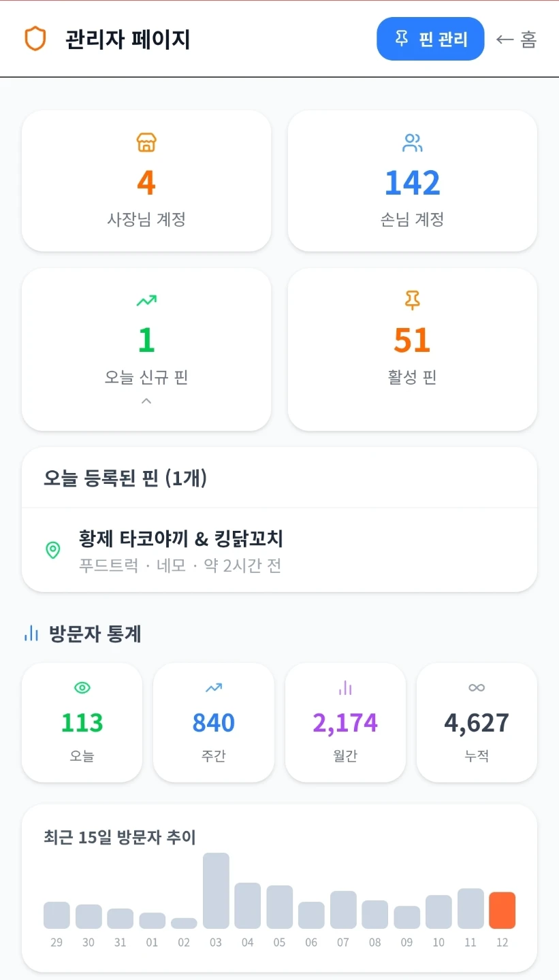Click the blue trend icon above 840
This screenshot has width=559, height=980.
214,688
